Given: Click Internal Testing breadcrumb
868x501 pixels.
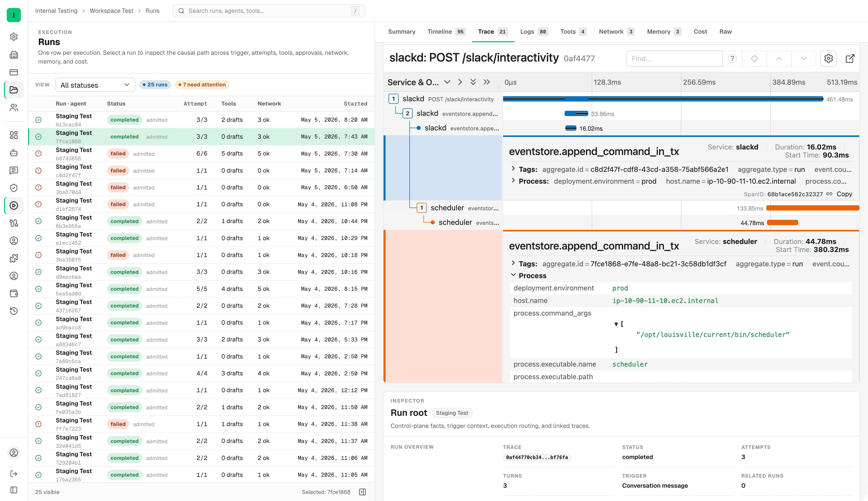Looking at the screenshot, I should pyautogui.click(x=56, y=11).
